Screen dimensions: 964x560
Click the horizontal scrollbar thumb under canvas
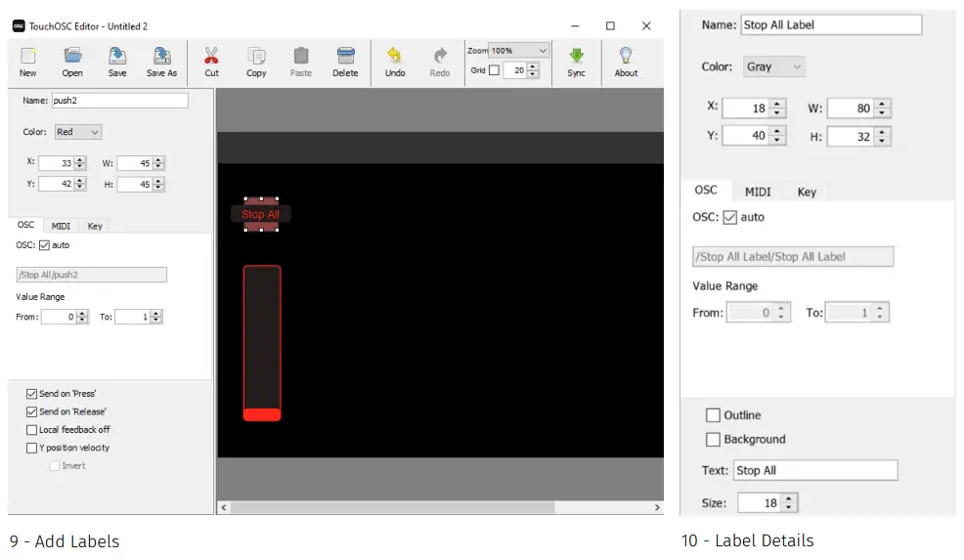pos(393,508)
